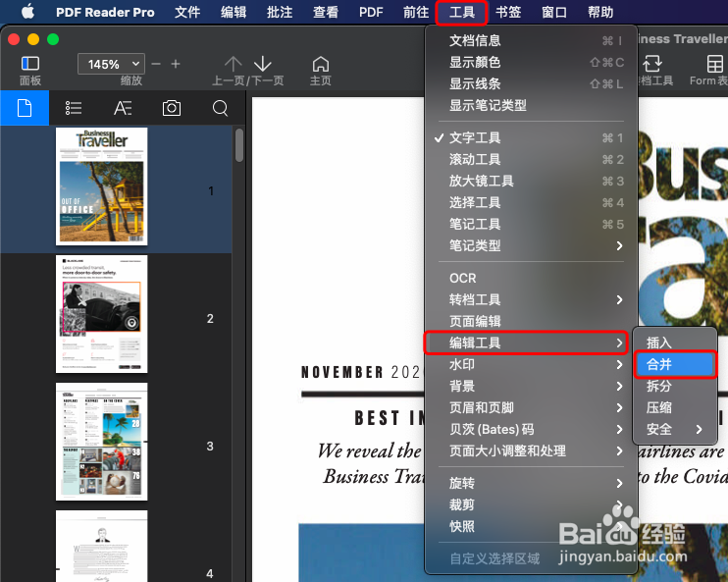This screenshot has width=728, height=582.
Task: Choose 拆分 in the submenu
Action: (675, 386)
